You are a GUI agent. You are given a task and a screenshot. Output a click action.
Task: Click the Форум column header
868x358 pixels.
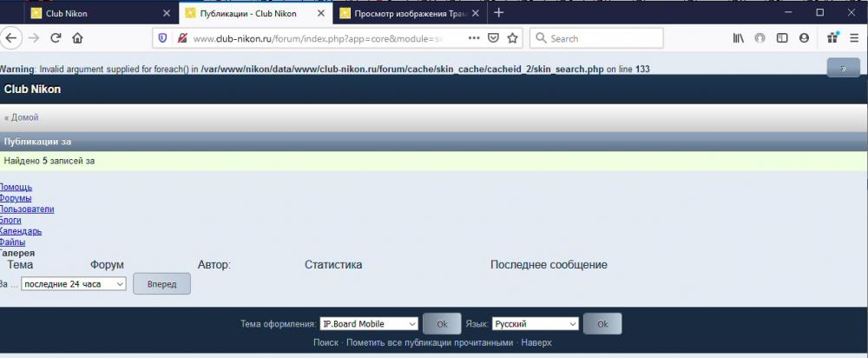(107, 265)
